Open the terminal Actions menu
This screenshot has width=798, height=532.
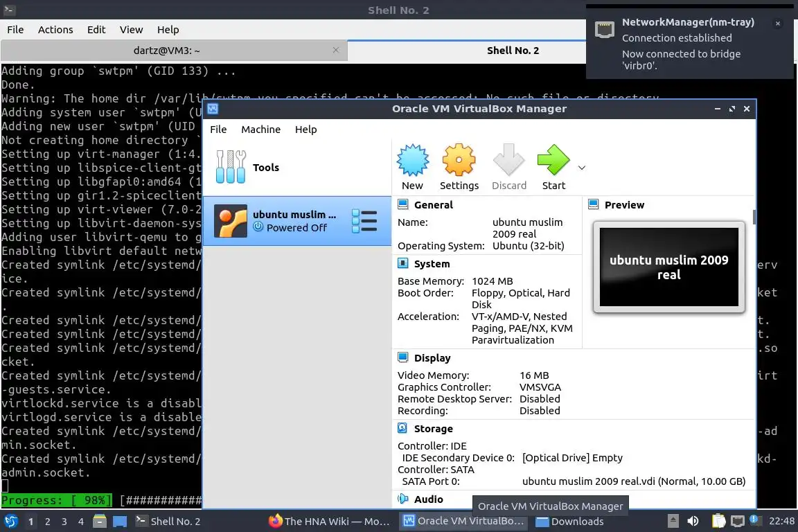click(x=55, y=30)
